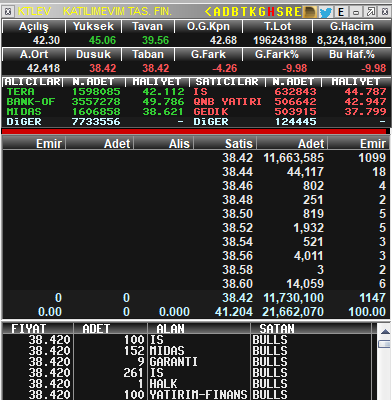The height and width of the screenshot is (400, 392).
Task: Click the red 'H' letter in title bar
Action: [x=271, y=12]
